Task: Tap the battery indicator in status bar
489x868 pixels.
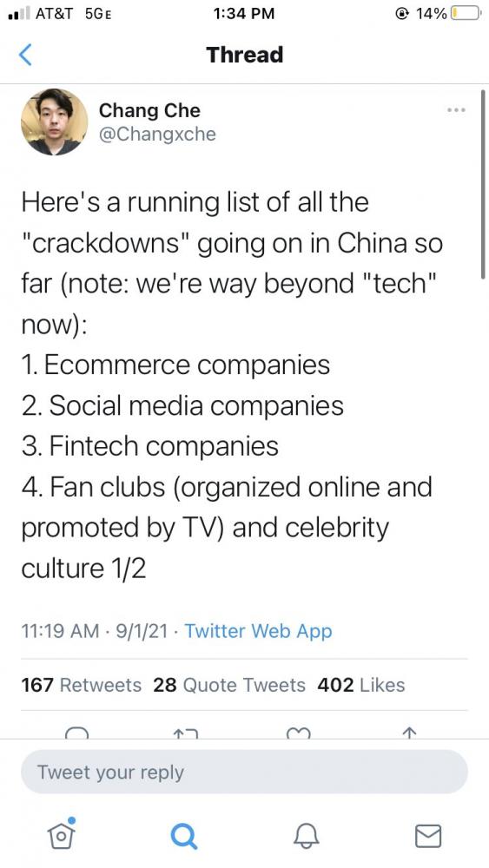Action: coord(465,13)
